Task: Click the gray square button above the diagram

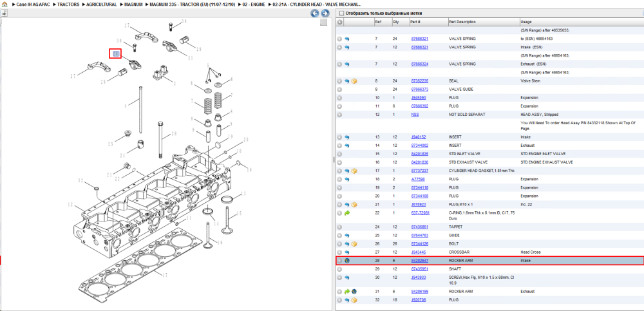Action: (x=324, y=22)
